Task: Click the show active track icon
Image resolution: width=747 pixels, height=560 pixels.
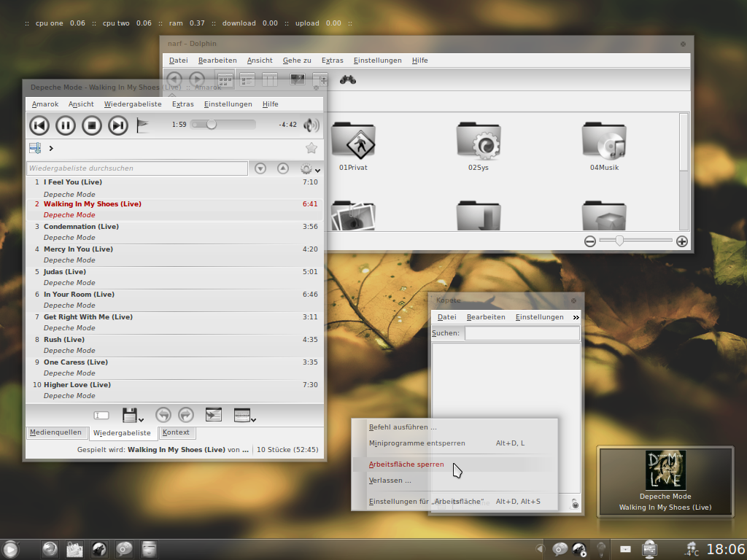Action: (214, 415)
